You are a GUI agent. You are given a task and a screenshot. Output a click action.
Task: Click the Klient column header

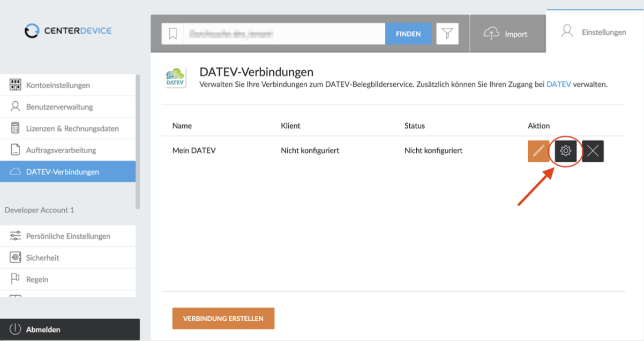290,126
